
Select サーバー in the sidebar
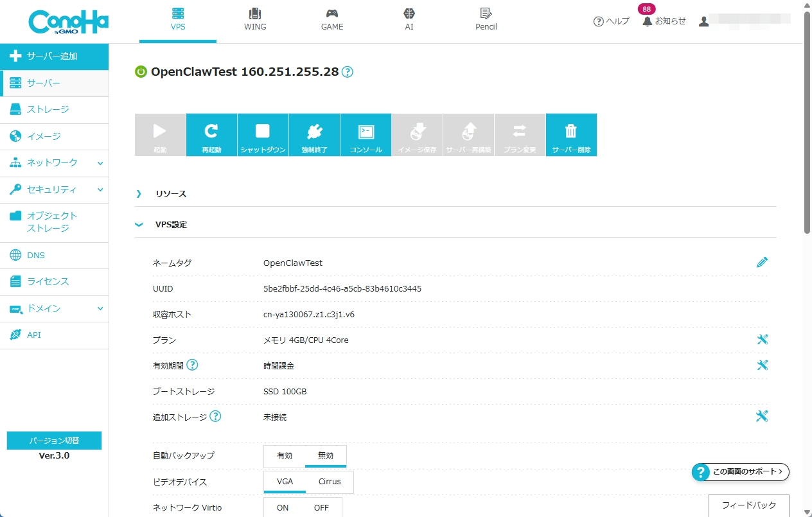(x=55, y=83)
